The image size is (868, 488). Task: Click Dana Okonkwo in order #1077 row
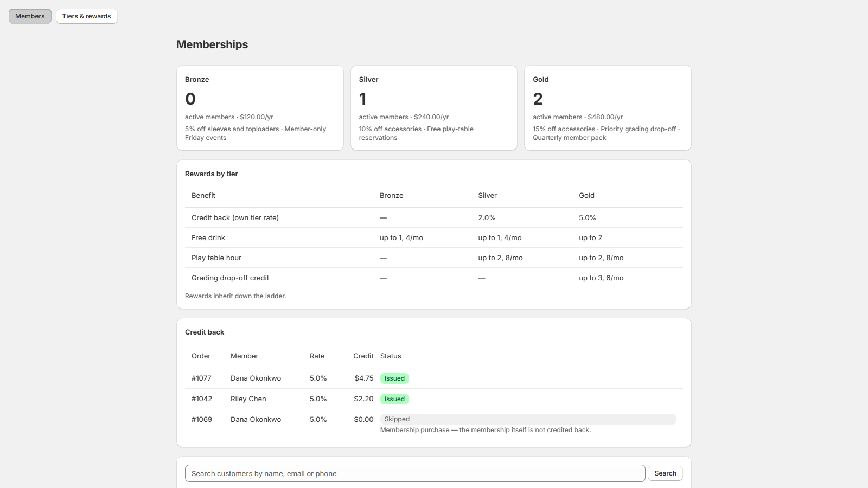256,378
